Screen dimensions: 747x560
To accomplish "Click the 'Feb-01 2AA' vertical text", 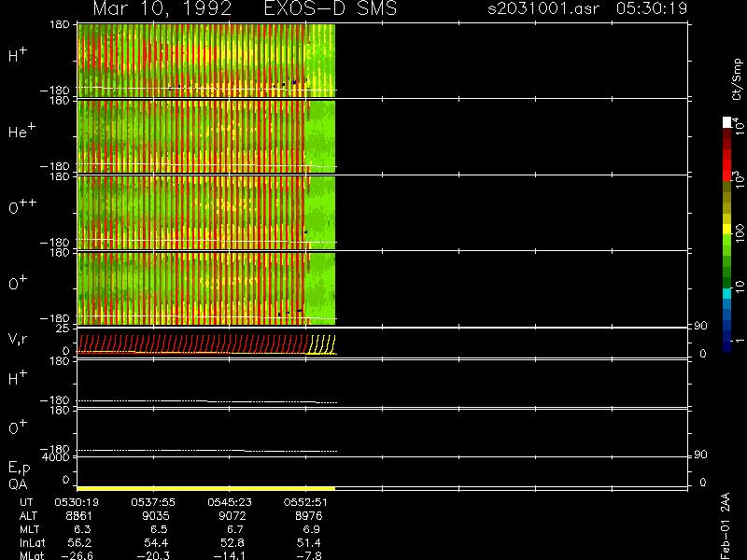I will (x=726, y=526).
